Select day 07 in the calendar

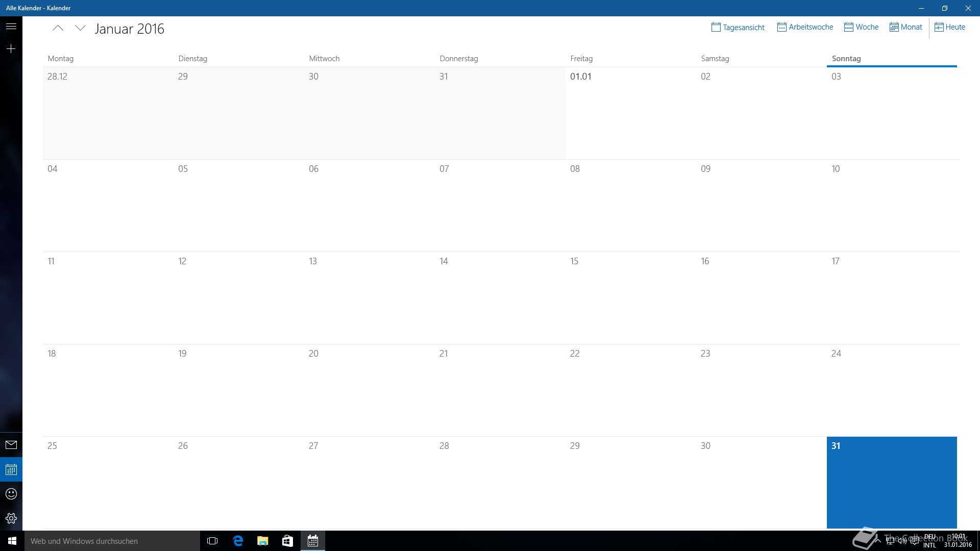coord(500,206)
